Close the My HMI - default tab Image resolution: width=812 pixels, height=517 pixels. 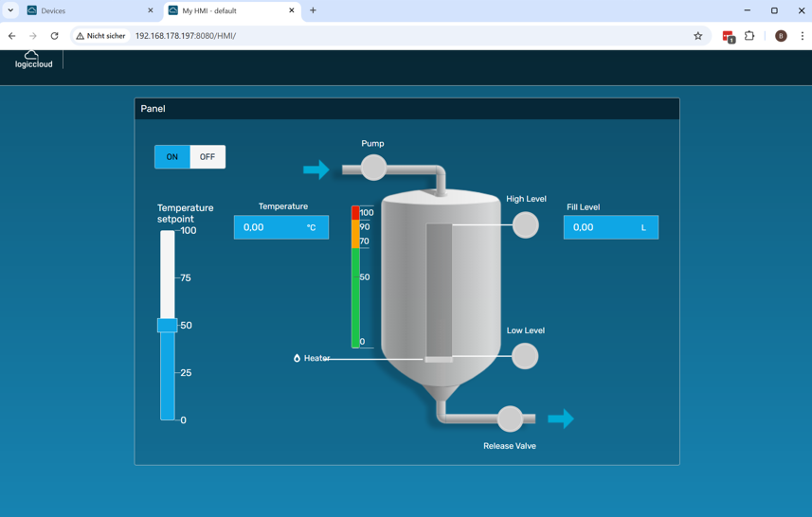pyautogui.click(x=292, y=10)
